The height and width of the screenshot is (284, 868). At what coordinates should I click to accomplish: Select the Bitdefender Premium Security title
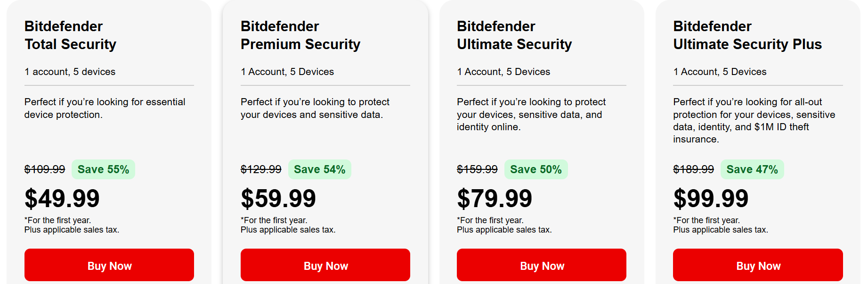pos(300,35)
